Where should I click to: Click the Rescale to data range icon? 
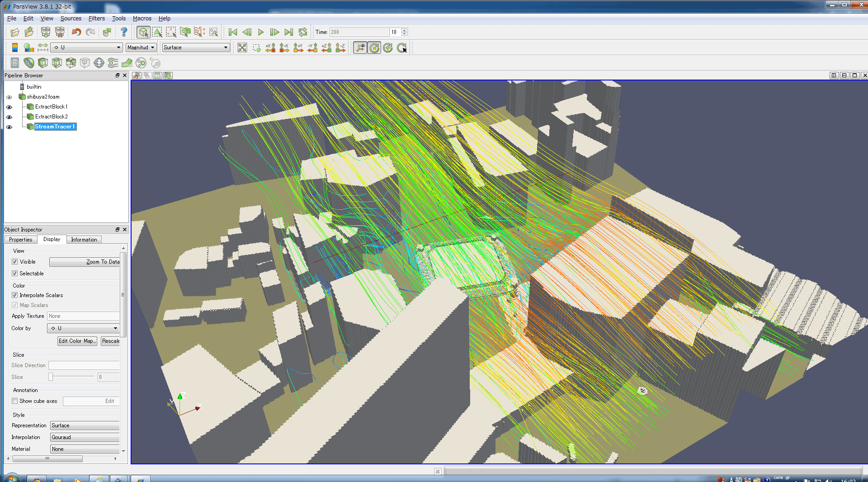pos(42,47)
